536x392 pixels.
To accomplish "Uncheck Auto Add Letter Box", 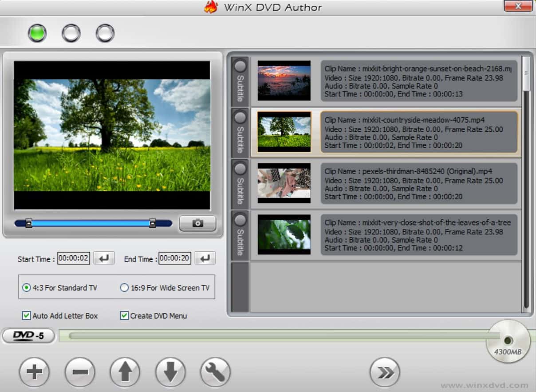I will [x=27, y=316].
